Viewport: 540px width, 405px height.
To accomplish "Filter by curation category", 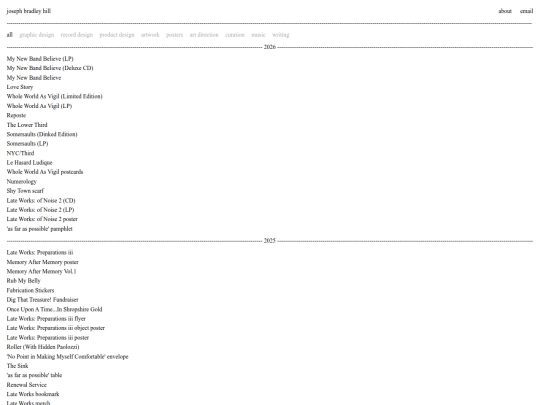I will coord(235,35).
